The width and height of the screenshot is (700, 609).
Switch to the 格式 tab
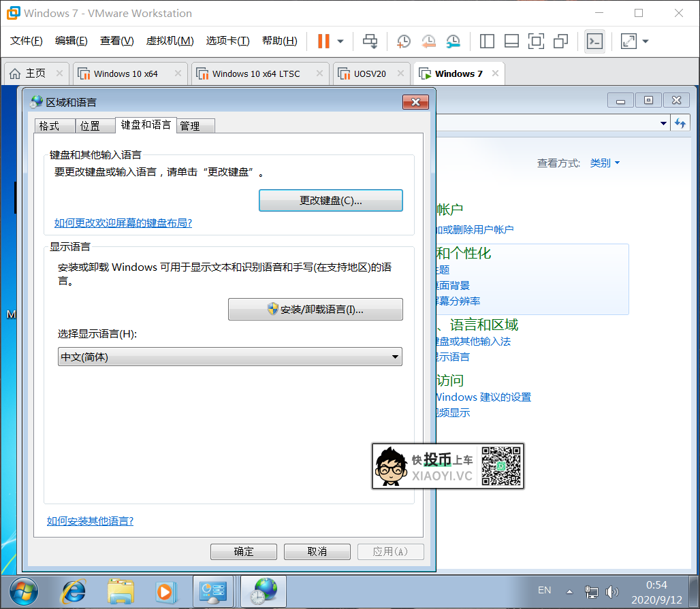54,125
